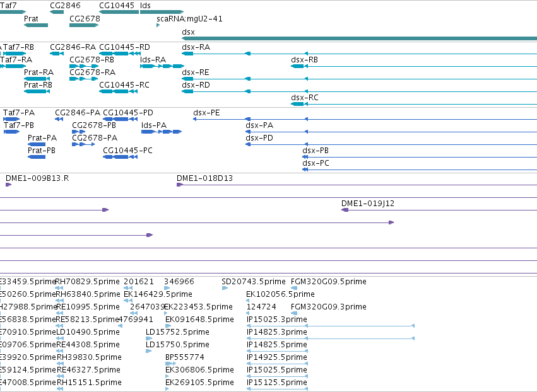Click the Prat gene label
This screenshot has height=392, width=537.
click(x=31, y=19)
